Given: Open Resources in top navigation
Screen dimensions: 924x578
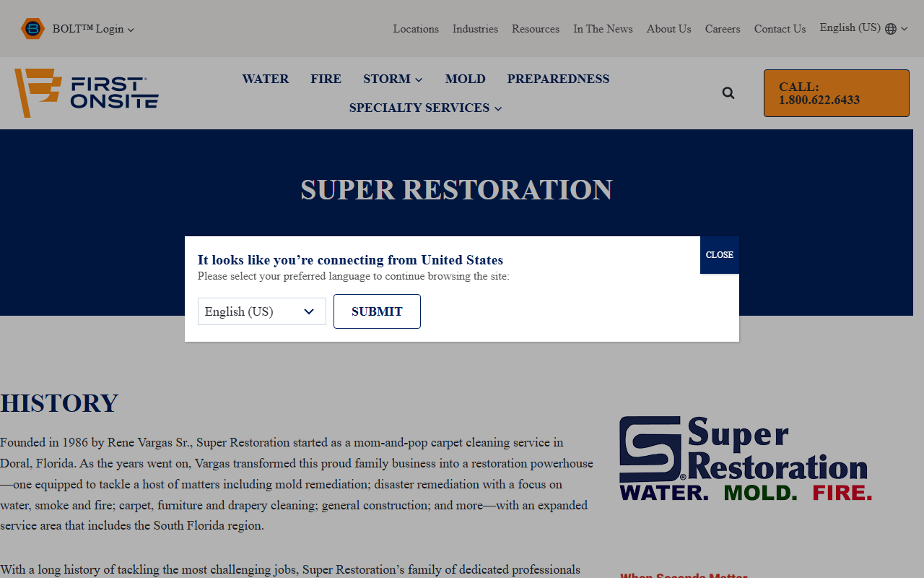Looking at the screenshot, I should (x=536, y=29).
